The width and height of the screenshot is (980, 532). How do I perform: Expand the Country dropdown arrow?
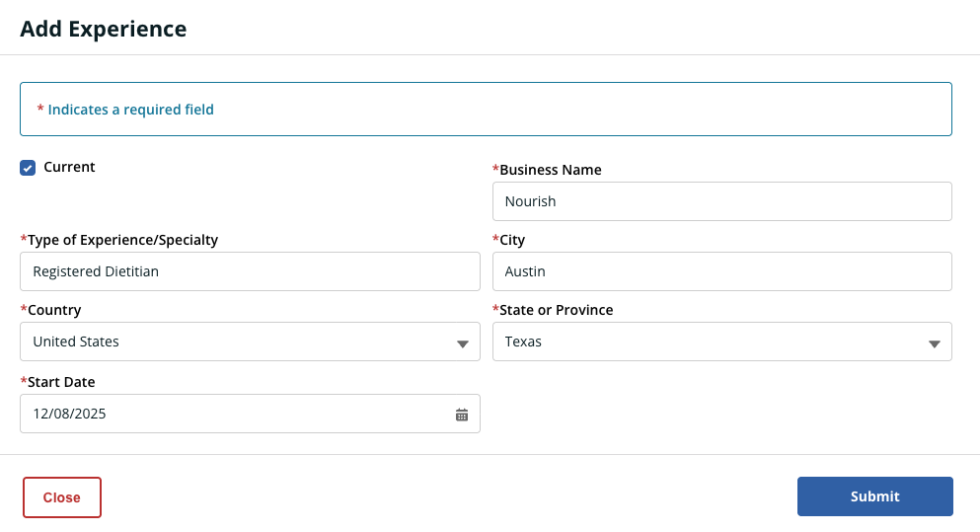462,343
